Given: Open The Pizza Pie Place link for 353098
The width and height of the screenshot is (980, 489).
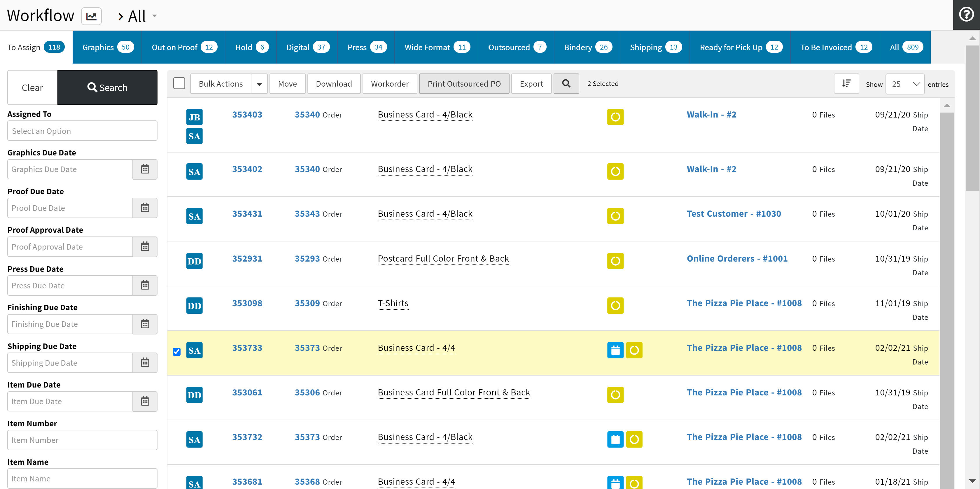Looking at the screenshot, I should pos(744,303).
